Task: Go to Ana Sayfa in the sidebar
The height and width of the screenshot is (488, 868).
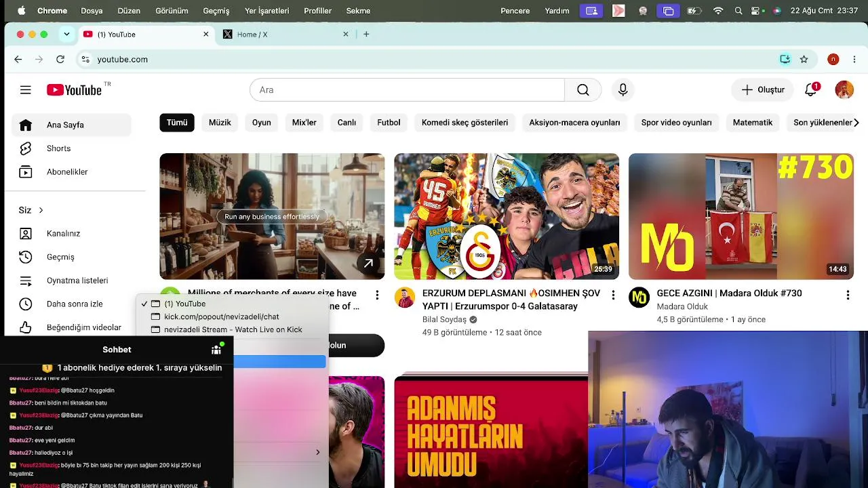Action: [x=71, y=125]
